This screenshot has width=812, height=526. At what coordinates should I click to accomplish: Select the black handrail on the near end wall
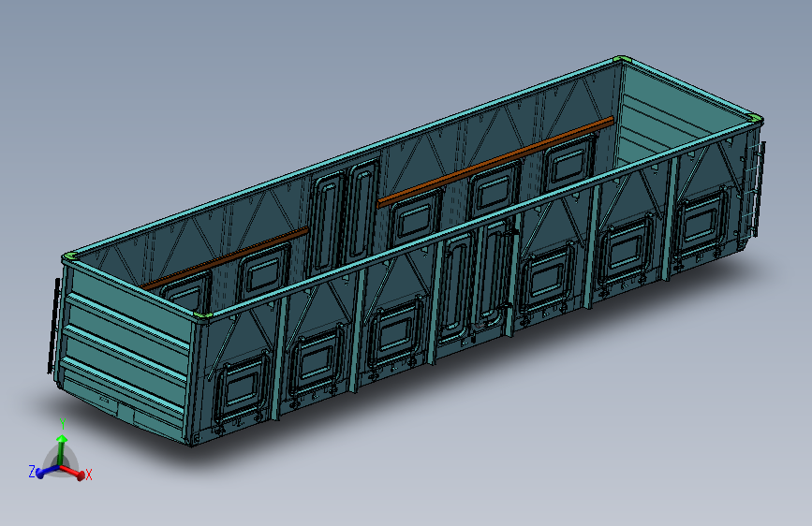pyautogui.click(x=52, y=326)
